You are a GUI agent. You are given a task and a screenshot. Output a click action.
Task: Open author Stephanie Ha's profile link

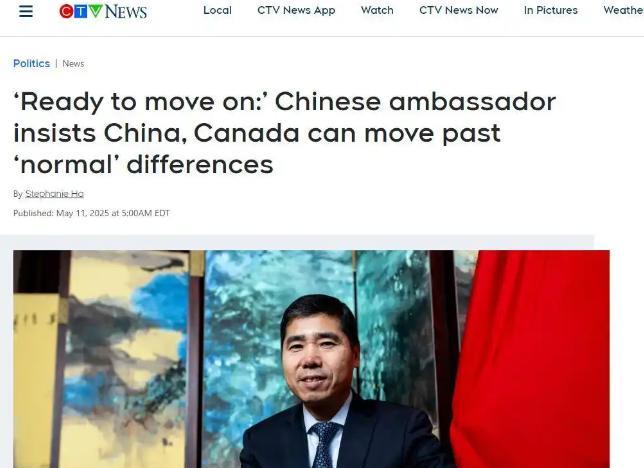point(54,194)
